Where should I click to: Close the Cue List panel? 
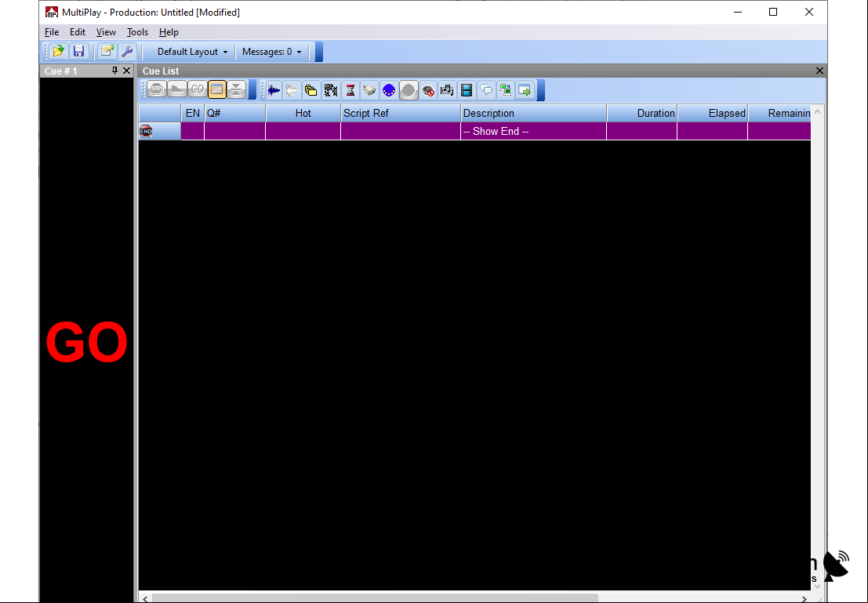(x=820, y=71)
